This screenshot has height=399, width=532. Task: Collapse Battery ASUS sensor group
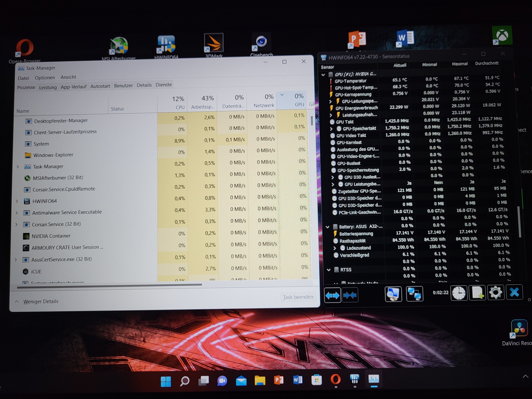pos(327,227)
